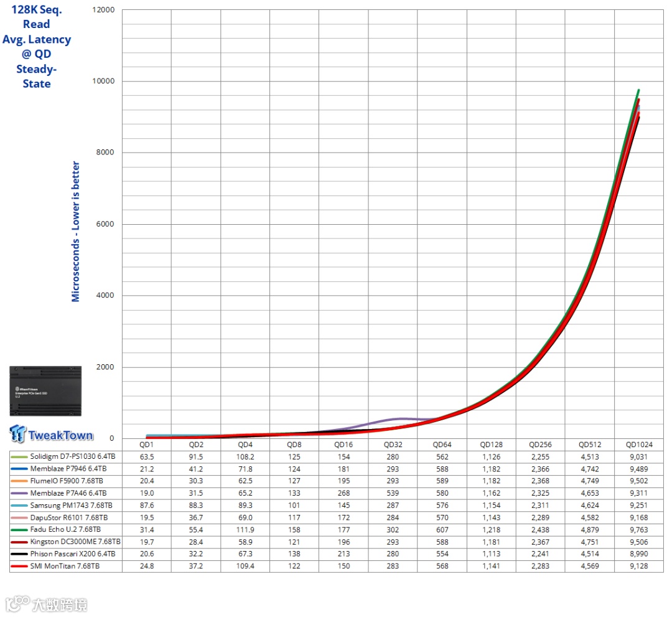Select the DapuStor R6101 7.68TB legend label
This screenshot has width=672, height=617.
point(69,517)
